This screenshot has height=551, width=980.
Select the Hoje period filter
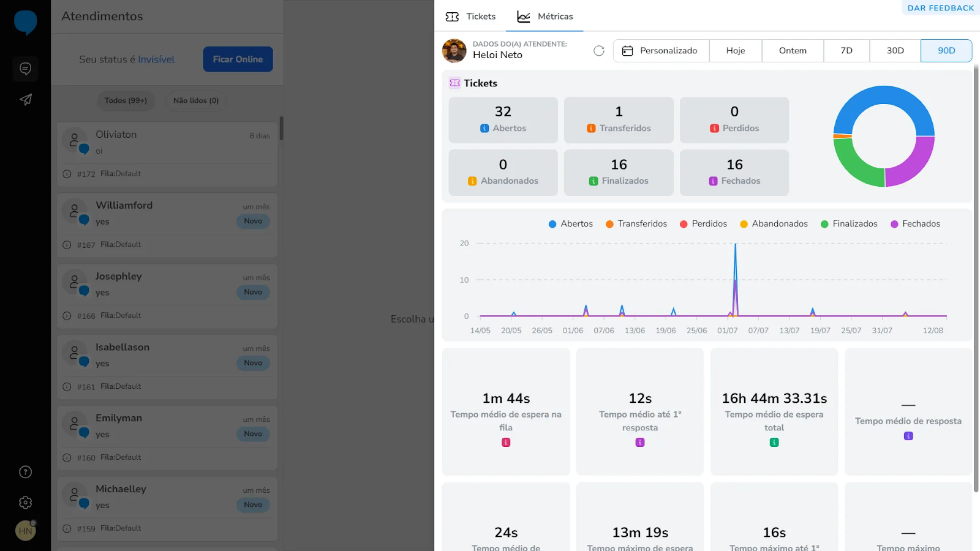pyautogui.click(x=736, y=51)
